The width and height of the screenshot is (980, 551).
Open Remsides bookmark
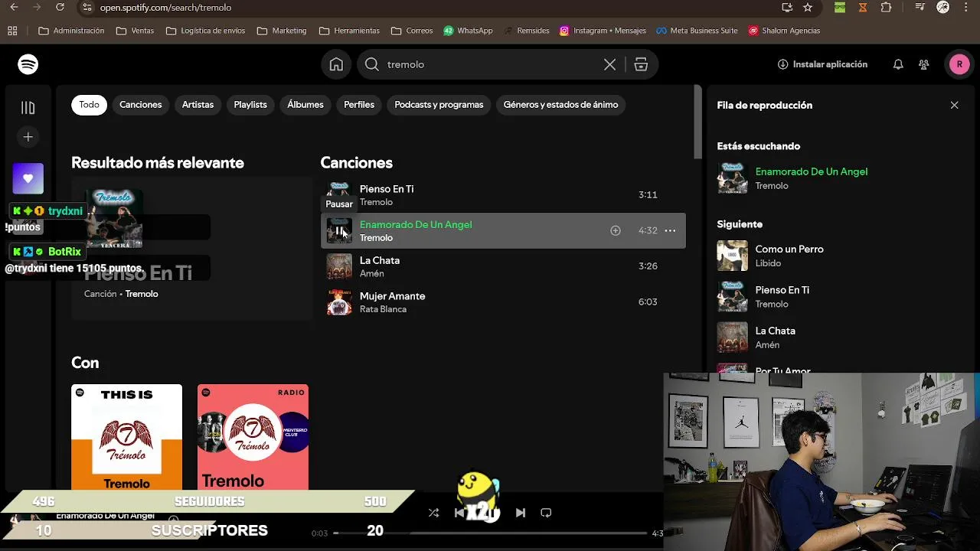(x=526, y=31)
